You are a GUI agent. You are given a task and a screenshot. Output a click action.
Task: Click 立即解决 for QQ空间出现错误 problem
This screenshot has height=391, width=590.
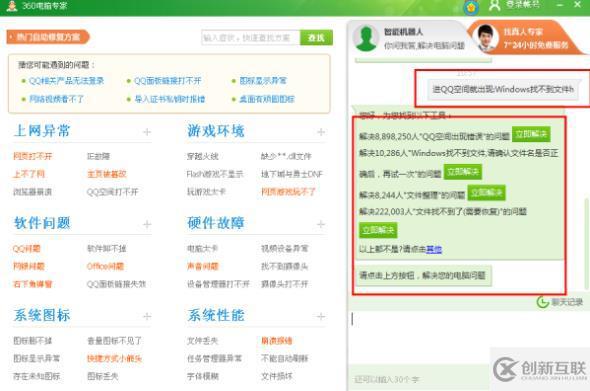tap(531, 134)
